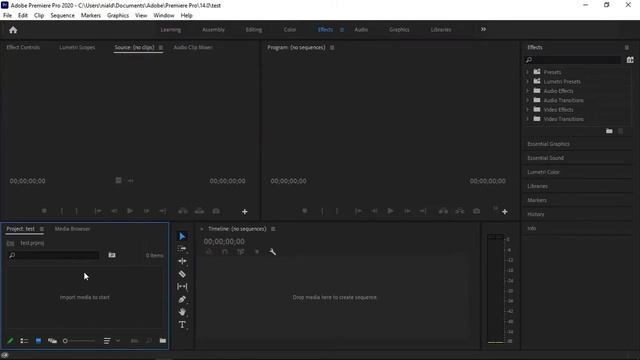Click the Effects panel search field

pos(573,60)
